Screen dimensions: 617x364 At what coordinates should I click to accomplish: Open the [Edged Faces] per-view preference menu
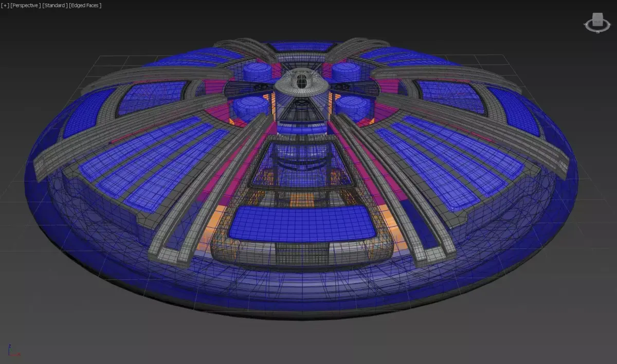(x=85, y=5)
